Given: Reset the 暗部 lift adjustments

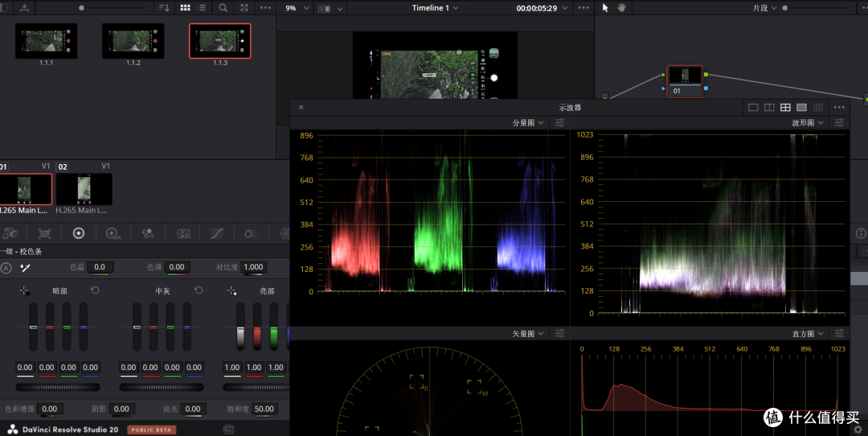Looking at the screenshot, I should [95, 290].
